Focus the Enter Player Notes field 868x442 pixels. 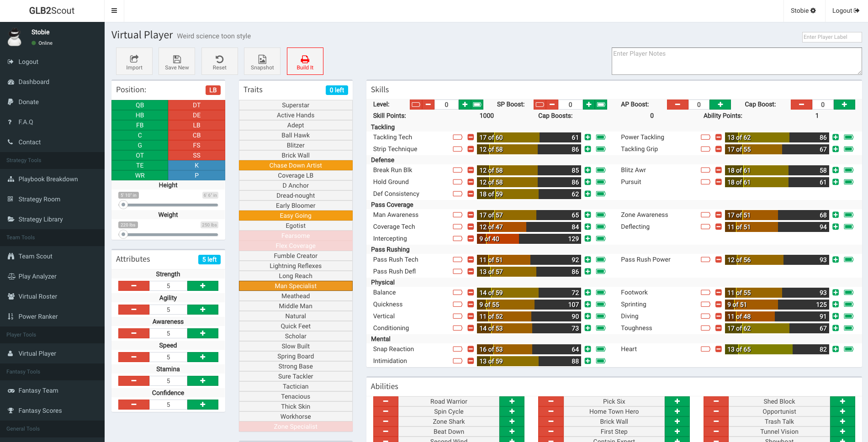[736, 61]
